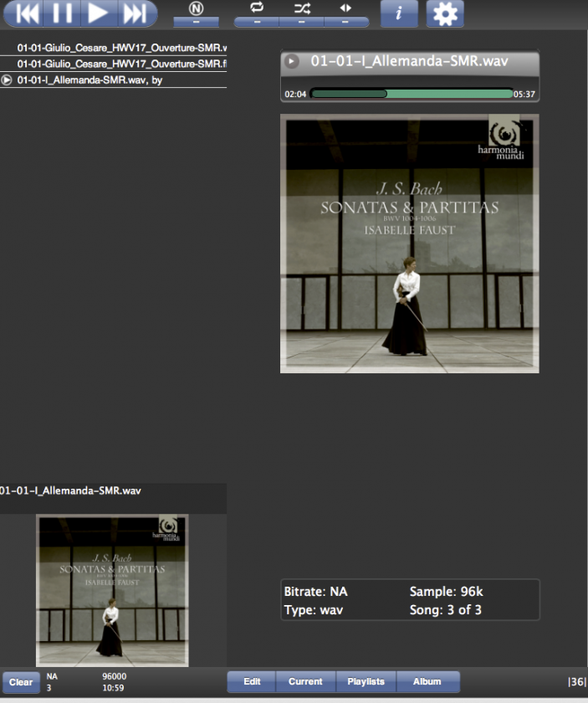This screenshot has height=703, width=588.
Task: Skip to next track
Action: (136, 13)
